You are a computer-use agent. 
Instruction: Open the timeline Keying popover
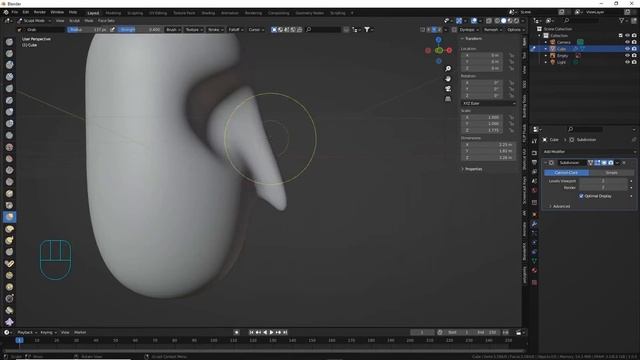click(48, 332)
